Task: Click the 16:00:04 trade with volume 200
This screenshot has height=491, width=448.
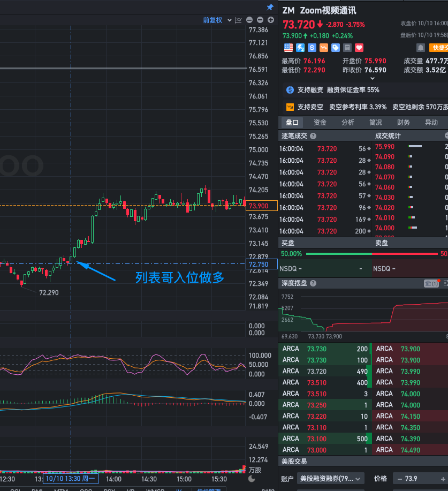Action: [x=325, y=231]
